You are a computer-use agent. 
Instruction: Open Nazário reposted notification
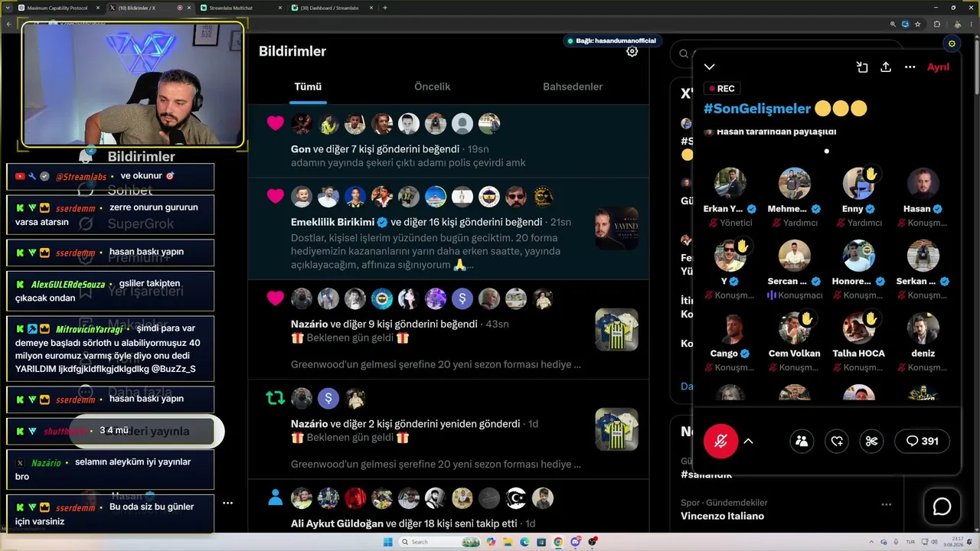449,429
